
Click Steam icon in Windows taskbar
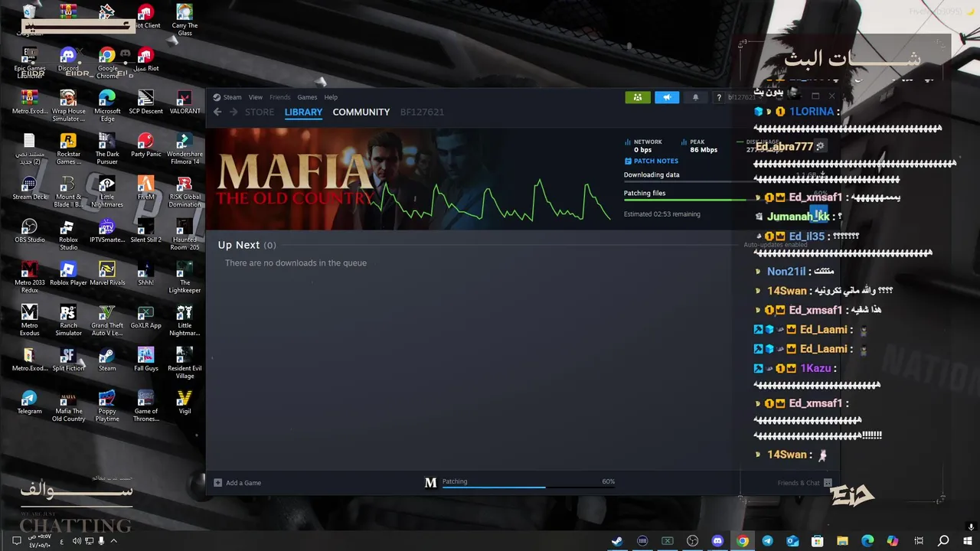pyautogui.click(x=616, y=541)
